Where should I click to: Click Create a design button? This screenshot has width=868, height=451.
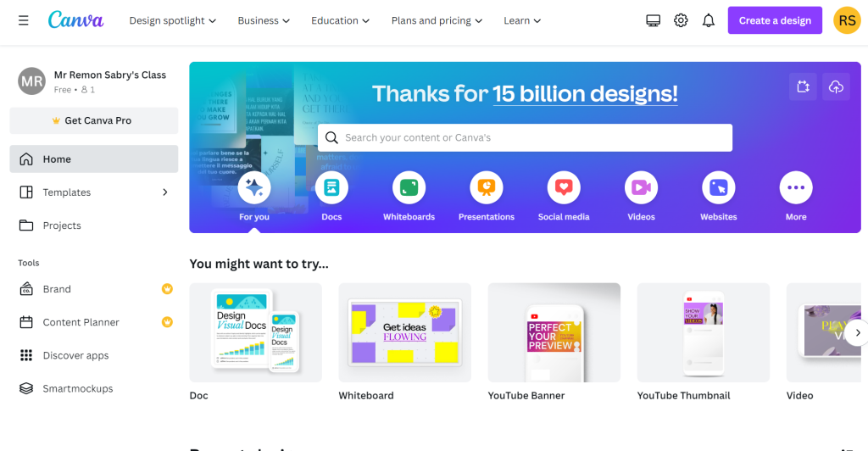(775, 20)
